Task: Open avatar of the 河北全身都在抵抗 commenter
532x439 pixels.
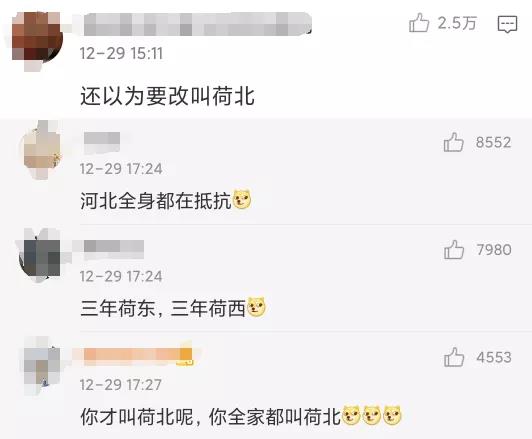Action: pyautogui.click(x=42, y=150)
